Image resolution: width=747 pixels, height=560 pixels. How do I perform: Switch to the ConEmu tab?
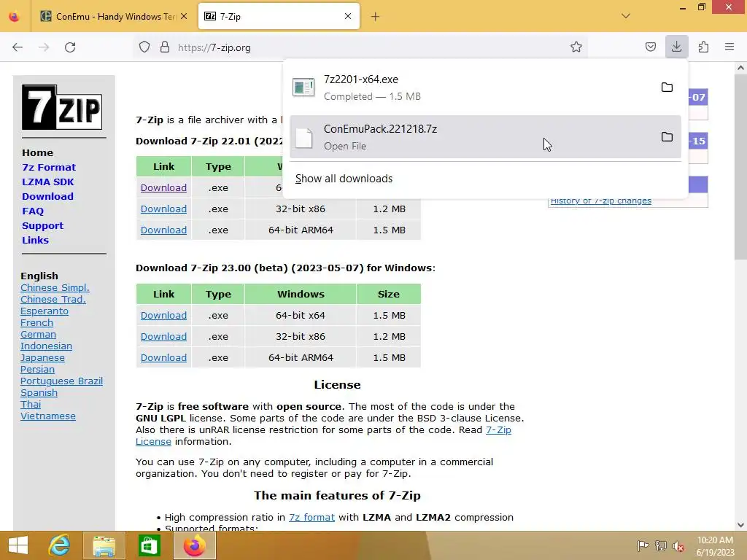pyautogui.click(x=115, y=17)
